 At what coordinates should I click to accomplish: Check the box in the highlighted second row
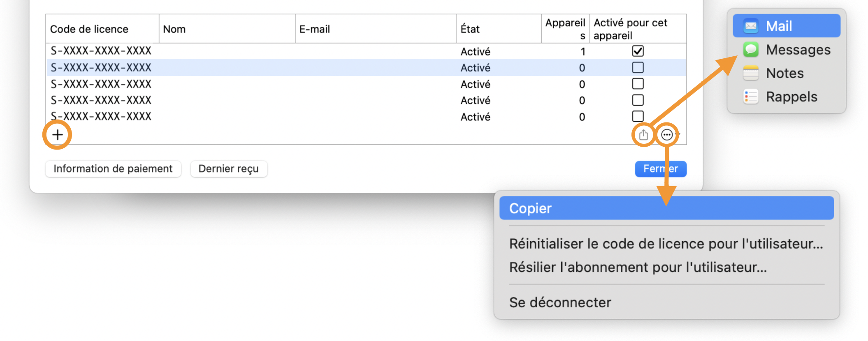pyautogui.click(x=638, y=67)
